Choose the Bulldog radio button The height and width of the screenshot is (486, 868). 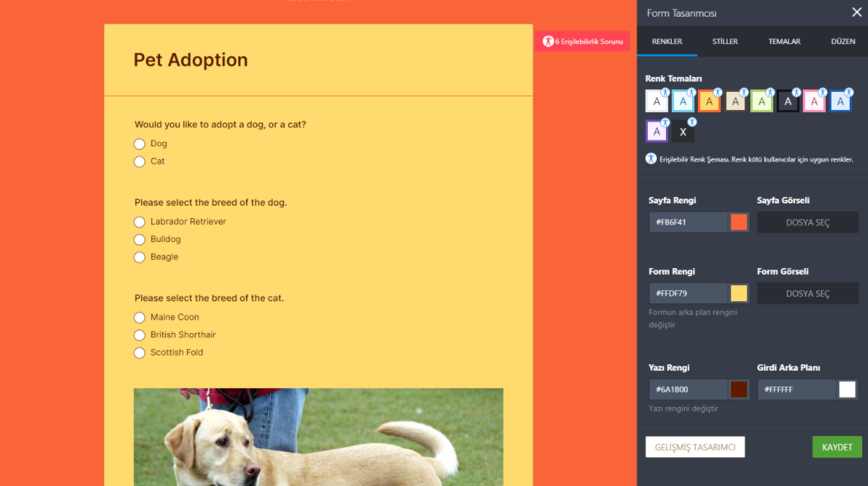click(140, 240)
